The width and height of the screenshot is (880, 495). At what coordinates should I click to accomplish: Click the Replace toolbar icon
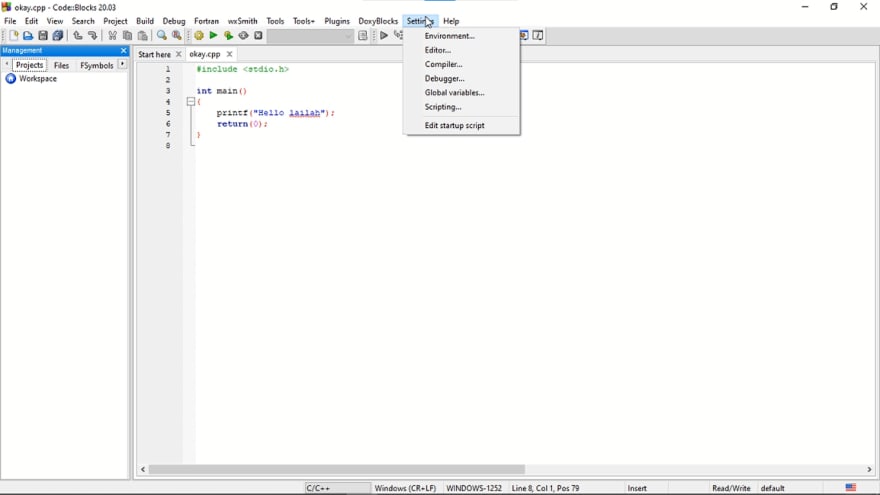click(177, 36)
